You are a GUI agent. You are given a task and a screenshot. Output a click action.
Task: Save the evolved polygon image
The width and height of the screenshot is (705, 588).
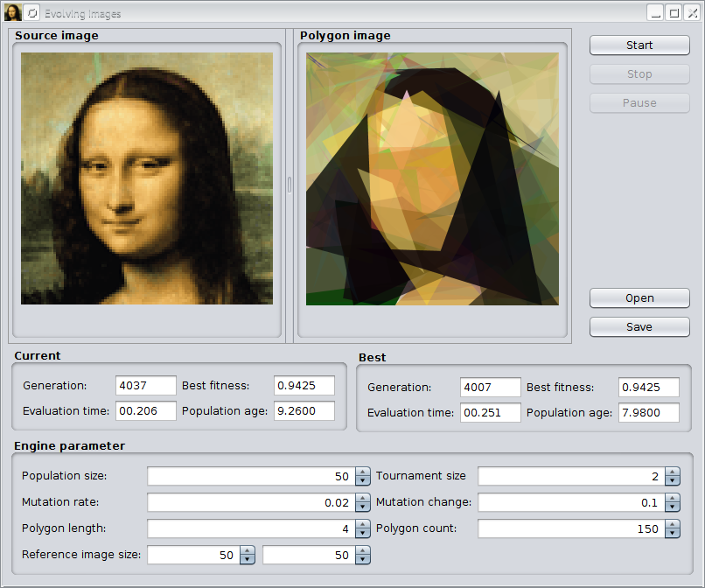(x=639, y=326)
